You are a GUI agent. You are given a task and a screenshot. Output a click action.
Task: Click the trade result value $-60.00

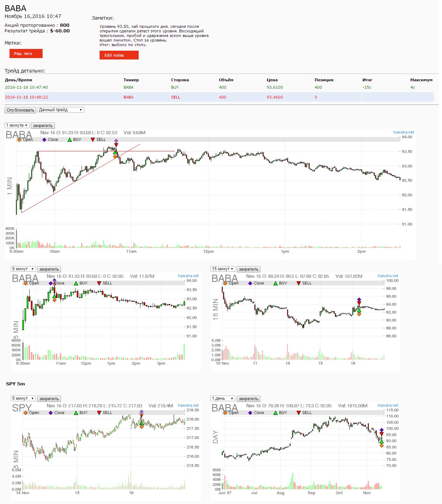[x=60, y=31]
